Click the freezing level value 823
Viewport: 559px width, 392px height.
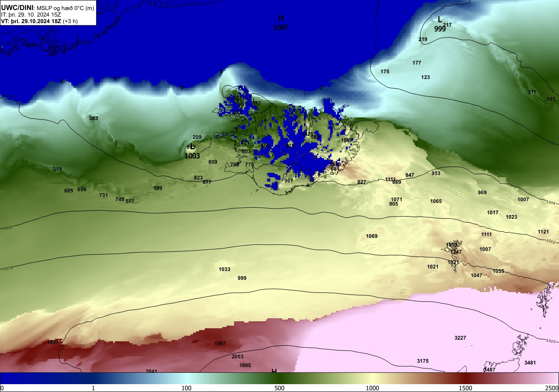198,178
